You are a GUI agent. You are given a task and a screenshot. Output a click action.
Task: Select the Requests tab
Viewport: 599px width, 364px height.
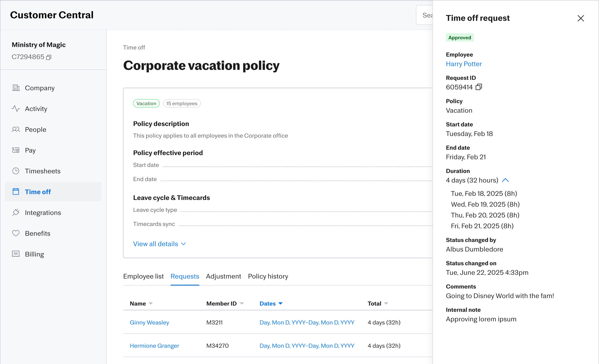[185, 276]
